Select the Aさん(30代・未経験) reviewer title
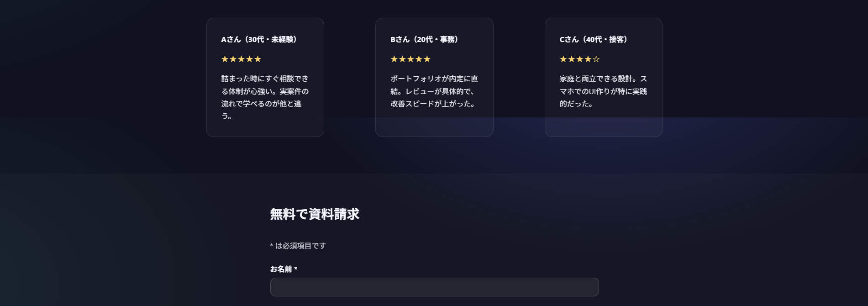Image resolution: width=868 pixels, height=306 pixels. click(259, 40)
